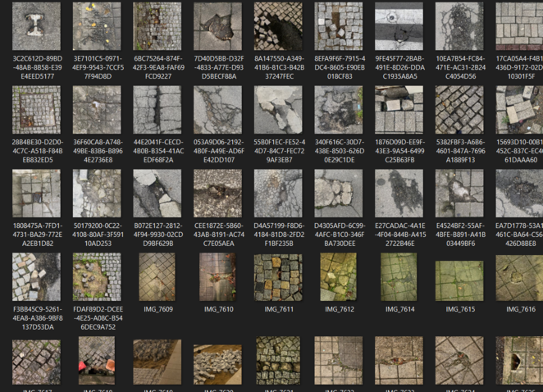This screenshot has height=392, width=543.
Task: Click the thumbnail named 3E7101C5-0971
Action: coord(97,26)
